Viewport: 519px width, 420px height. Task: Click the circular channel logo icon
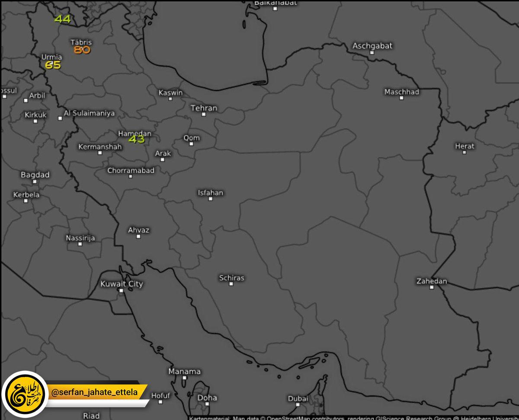pyautogui.click(x=25, y=395)
